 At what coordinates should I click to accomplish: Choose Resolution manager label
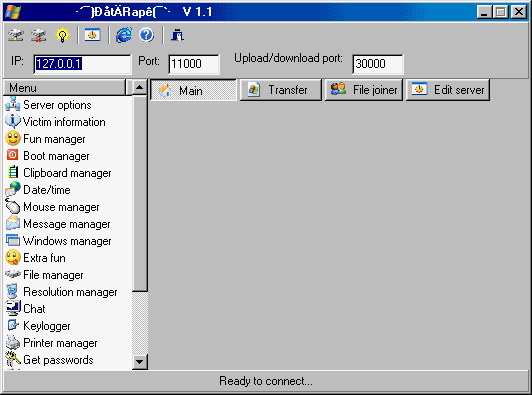click(x=70, y=292)
